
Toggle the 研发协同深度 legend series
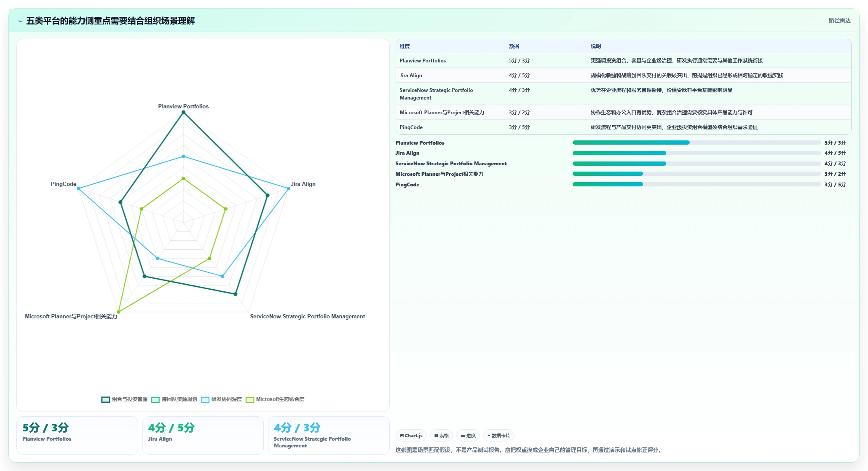pos(221,399)
